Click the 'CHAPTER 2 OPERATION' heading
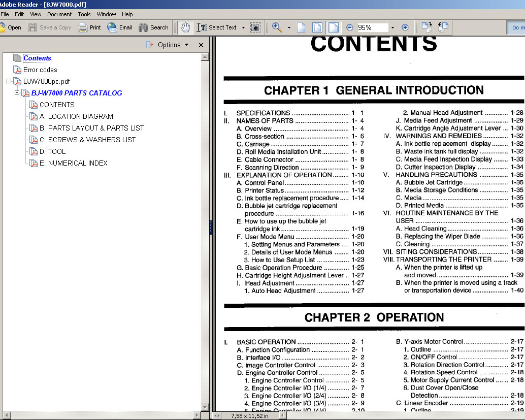 [374, 317]
